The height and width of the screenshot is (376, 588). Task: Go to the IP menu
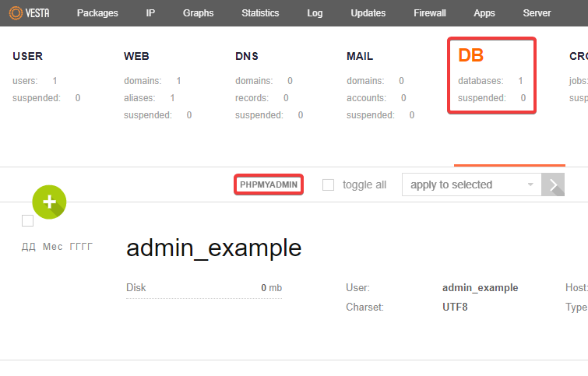pos(150,13)
